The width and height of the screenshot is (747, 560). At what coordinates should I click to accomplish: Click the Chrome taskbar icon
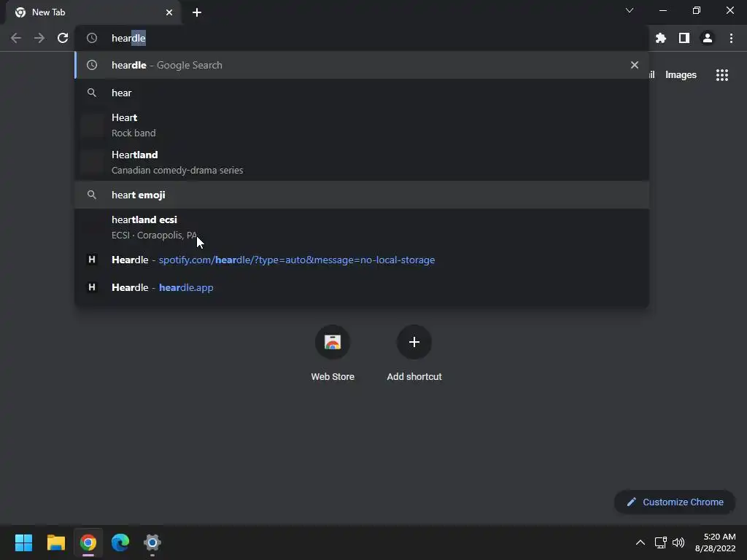point(88,542)
